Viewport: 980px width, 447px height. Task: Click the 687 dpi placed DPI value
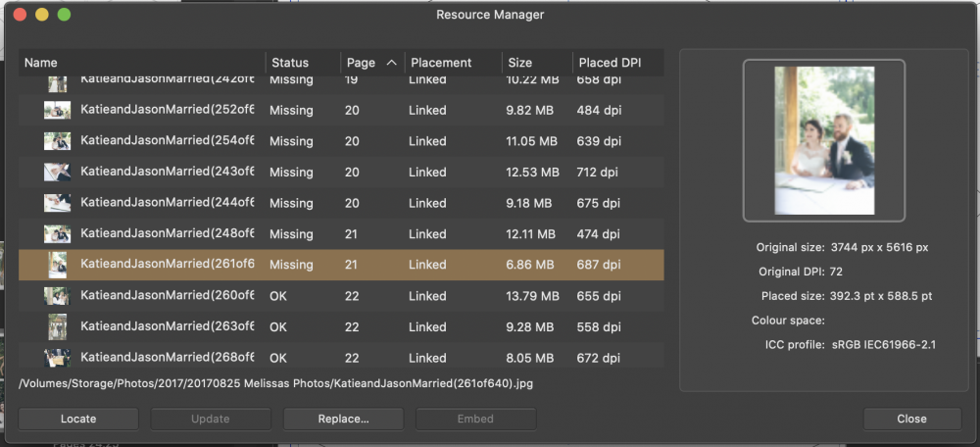tap(599, 265)
